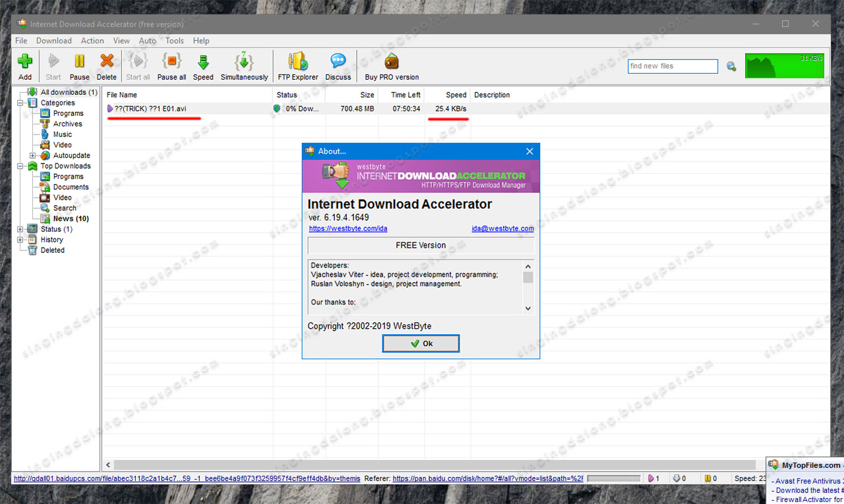
Task: Select Documents under Top Downloads
Action: pos(71,187)
